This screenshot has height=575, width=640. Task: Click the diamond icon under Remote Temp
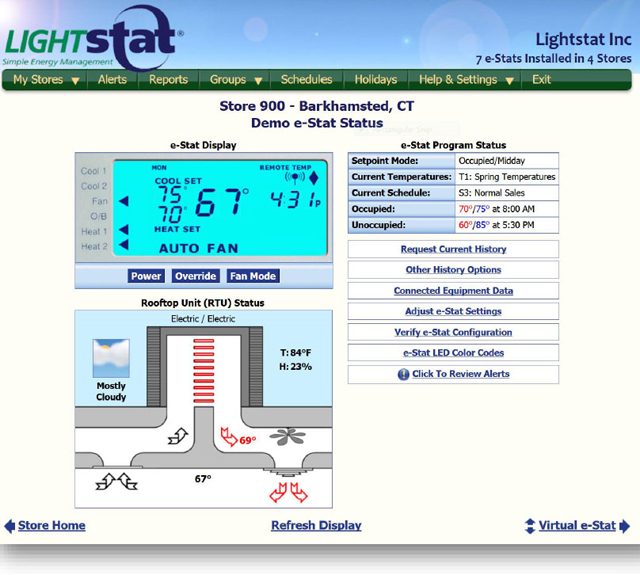[x=314, y=178]
